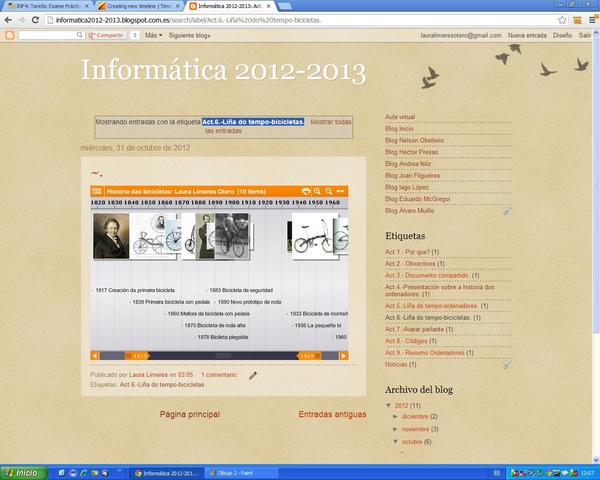600x480 pixels.
Task: Click wrench icon beside Noticias label
Action: coord(507,365)
